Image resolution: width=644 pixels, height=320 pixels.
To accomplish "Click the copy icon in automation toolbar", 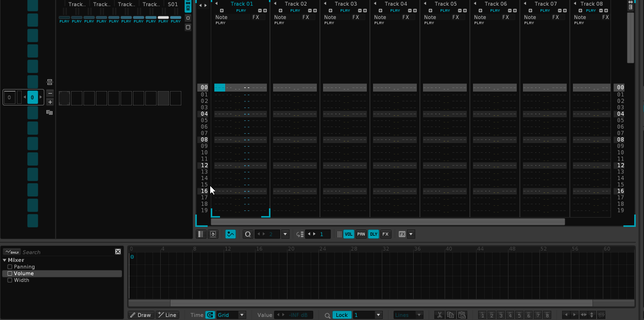I will [450, 315].
